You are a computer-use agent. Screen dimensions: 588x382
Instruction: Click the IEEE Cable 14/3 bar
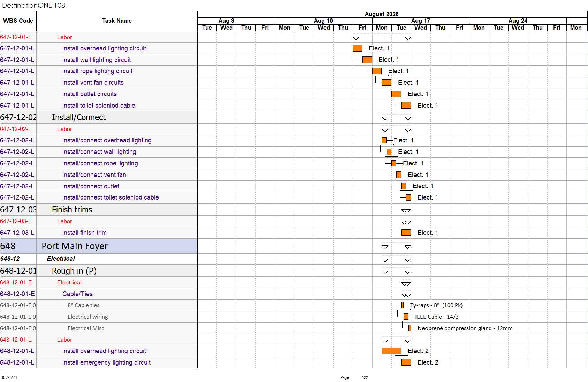click(x=406, y=317)
